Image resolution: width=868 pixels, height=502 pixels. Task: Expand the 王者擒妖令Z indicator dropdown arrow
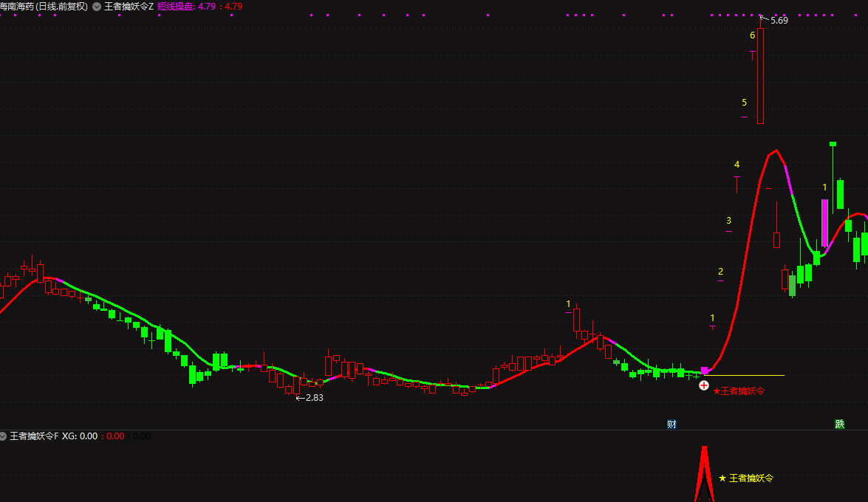click(96, 7)
